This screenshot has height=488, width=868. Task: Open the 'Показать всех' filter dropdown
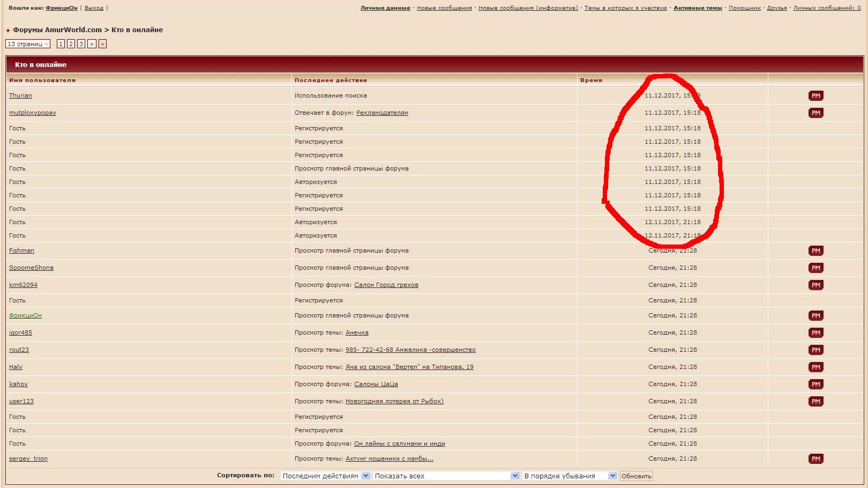(447, 476)
